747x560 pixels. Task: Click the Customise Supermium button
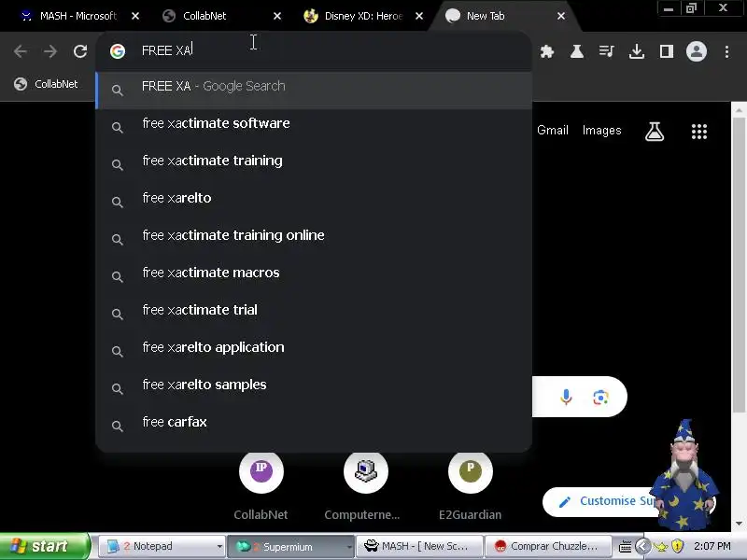pos(601,501)
